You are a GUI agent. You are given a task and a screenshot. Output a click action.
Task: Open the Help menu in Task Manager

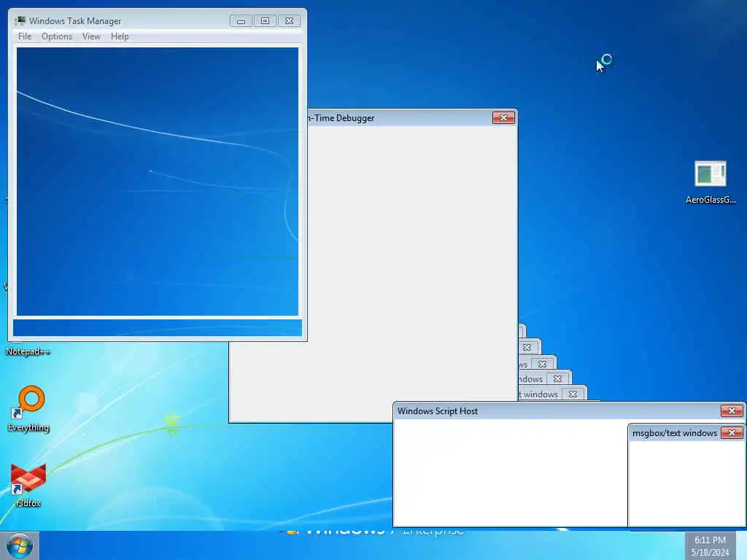tap(120, 36)
